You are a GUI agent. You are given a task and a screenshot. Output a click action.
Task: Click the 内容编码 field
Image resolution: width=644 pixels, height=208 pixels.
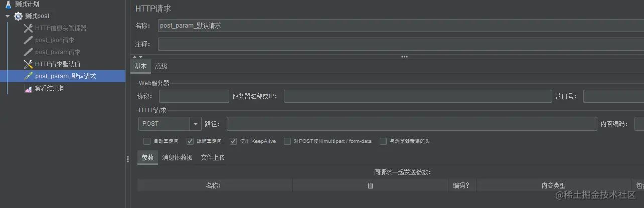point(639,124)
